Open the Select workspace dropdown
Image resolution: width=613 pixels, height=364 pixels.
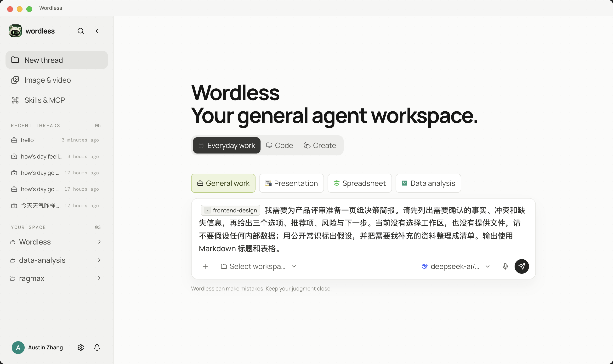point(258,266)
